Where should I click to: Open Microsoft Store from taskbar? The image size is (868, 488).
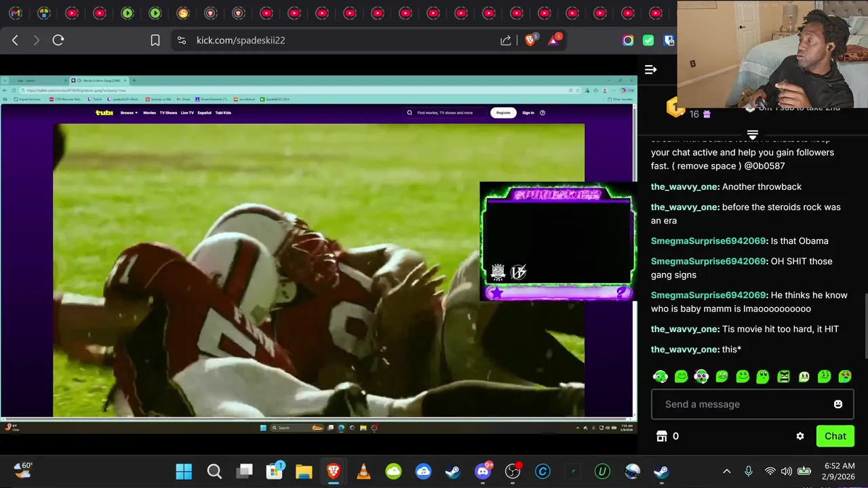[275, 471]
